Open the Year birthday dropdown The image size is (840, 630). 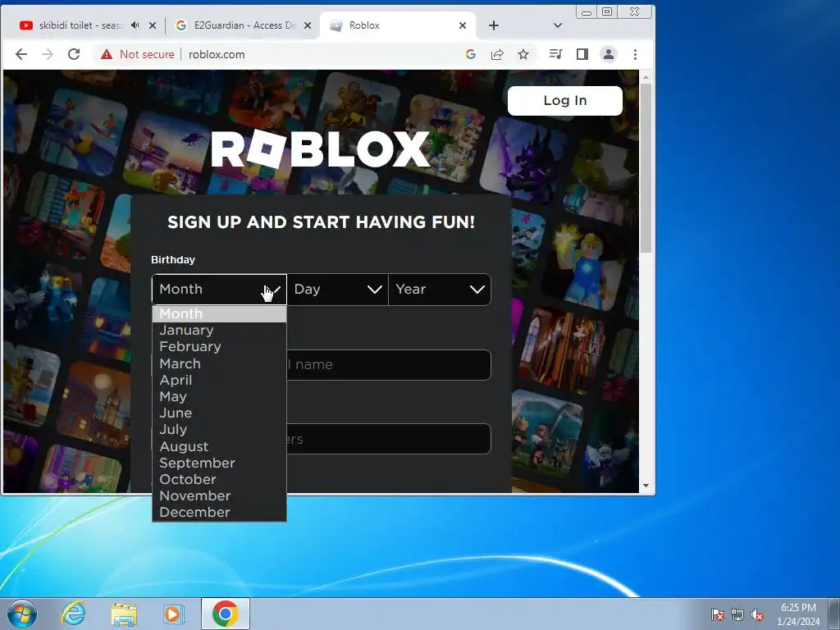[440, 290]
